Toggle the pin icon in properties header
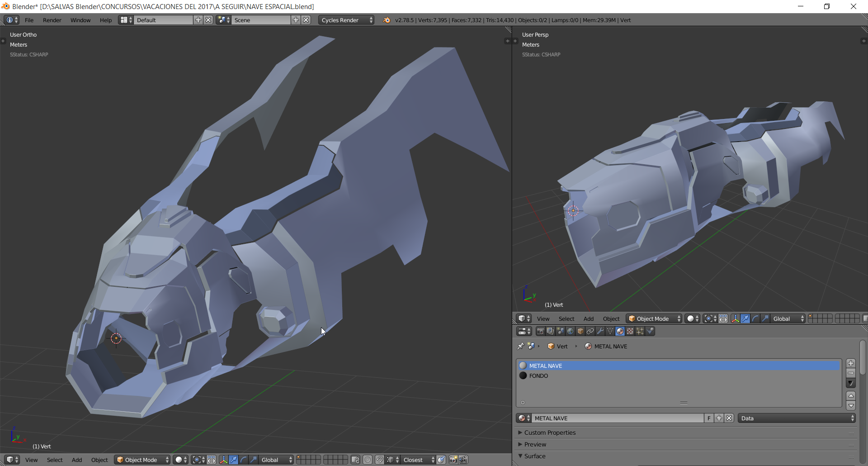The width and height of the screenshot is (868, 466). [x=521, y=346]
